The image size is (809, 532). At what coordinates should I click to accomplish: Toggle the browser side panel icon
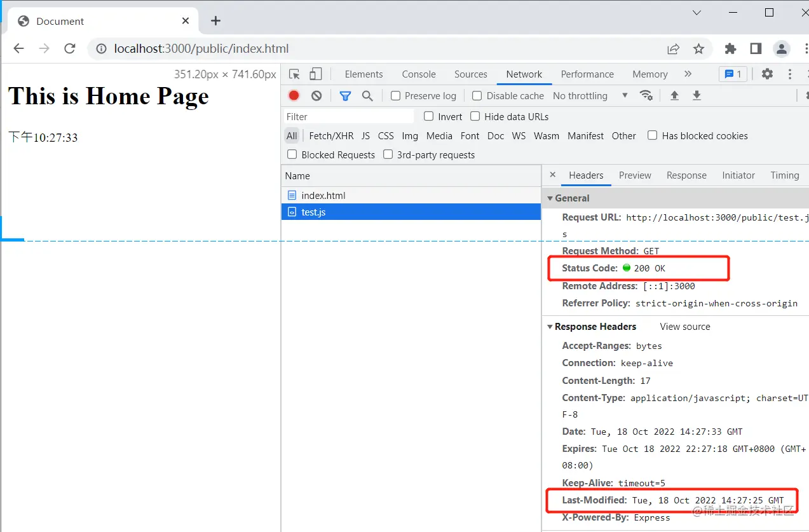point(756,49)
